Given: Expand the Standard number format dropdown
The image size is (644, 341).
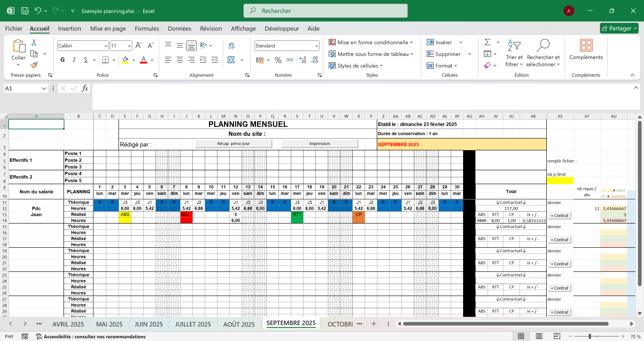Looking at the screenshot, I should pos(316,46).
